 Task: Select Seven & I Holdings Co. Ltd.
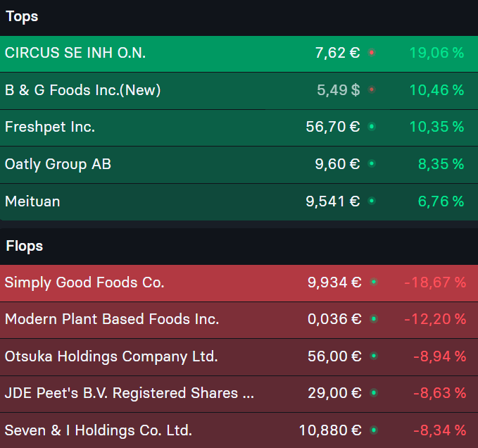(239, 430)
